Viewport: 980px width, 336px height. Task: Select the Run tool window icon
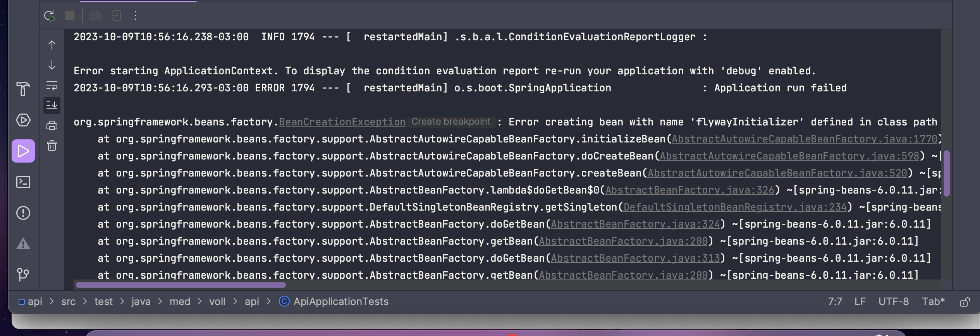point(23,151)
